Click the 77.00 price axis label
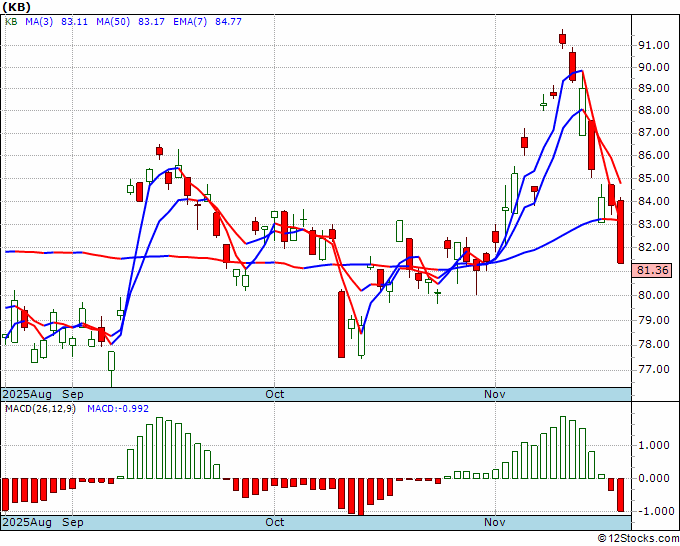 click(x=653, y=369)
